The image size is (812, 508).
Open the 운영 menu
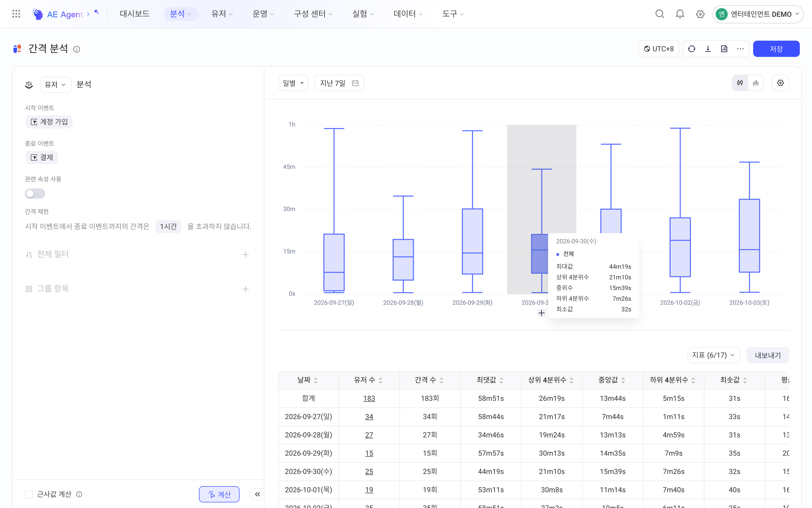(263, 14)
